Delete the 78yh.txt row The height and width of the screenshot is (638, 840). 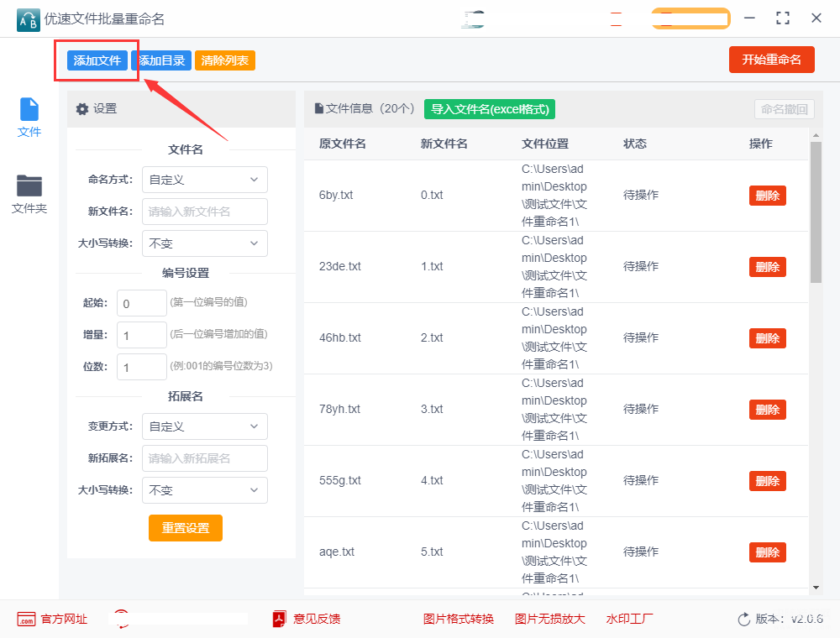tap(767, 410)
